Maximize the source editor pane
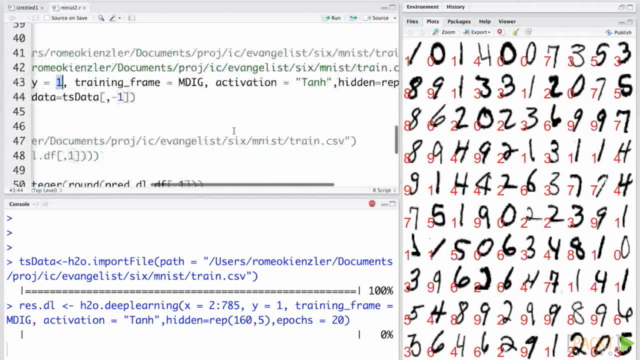This screenshot has height=360, width=640. (393, 7)
